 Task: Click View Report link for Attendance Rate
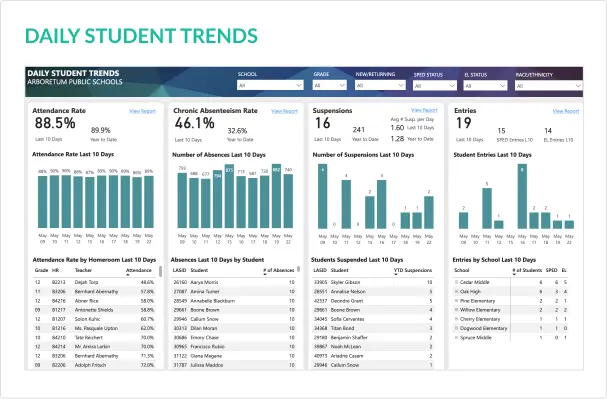coord(142,111)
